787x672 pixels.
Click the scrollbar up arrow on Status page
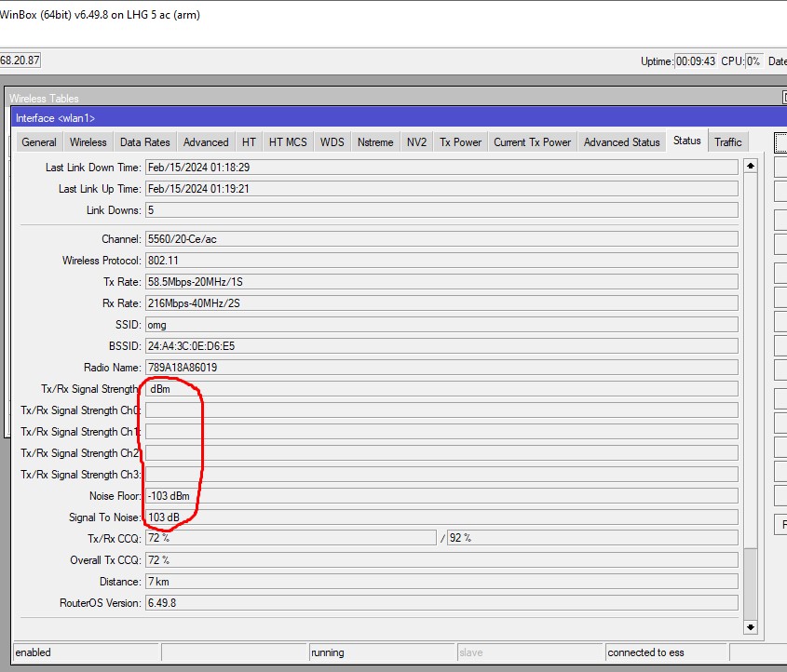[750, 166]
